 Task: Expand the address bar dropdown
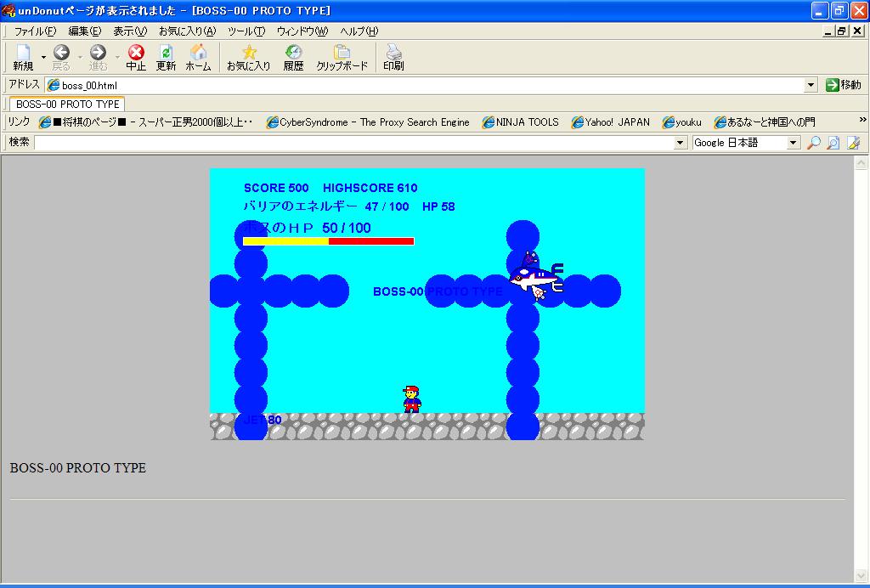811,85
